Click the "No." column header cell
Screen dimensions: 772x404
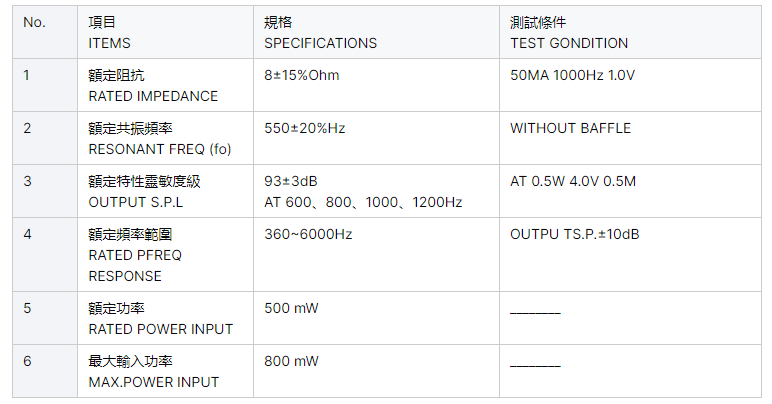[34, 23]
